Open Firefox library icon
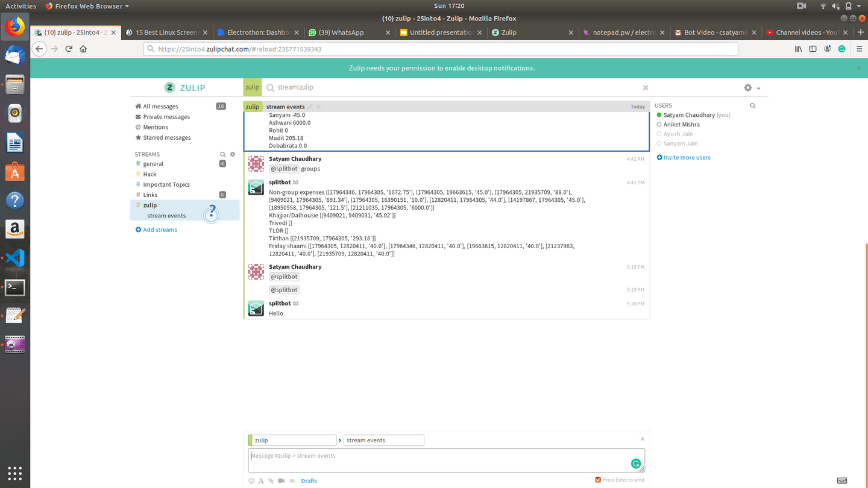Image resolution: width=868 pixels, height=488 pixels. click(x=799, y=49)
